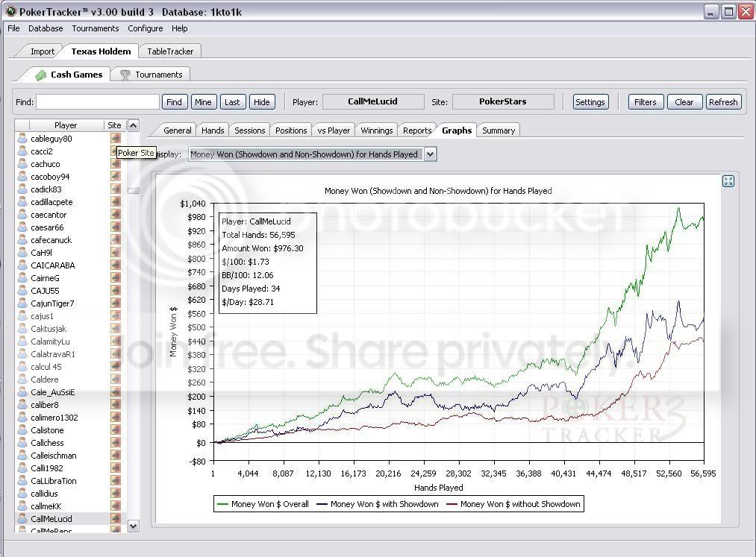The width and height of the screenshot is (756, 557).
Task: Click the Find button
Action: click(x=174, y=101)
